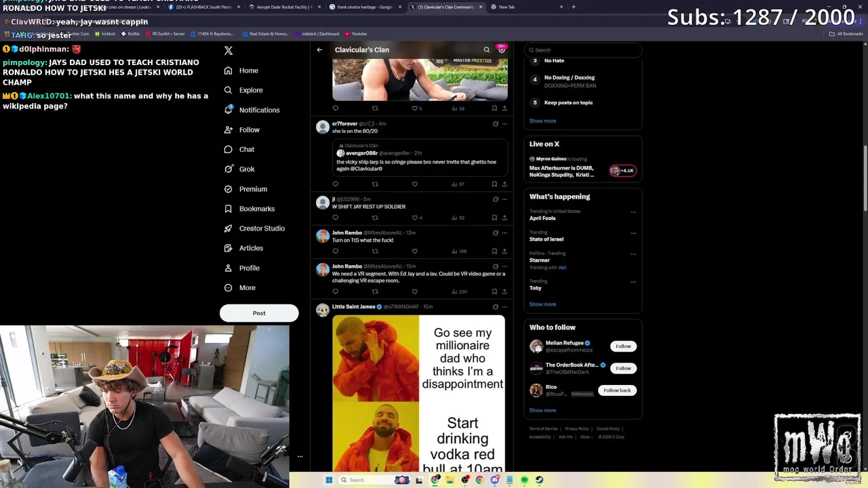Open Spotify from the taskbar
The image size is (868, 488).
coord(524,480)
